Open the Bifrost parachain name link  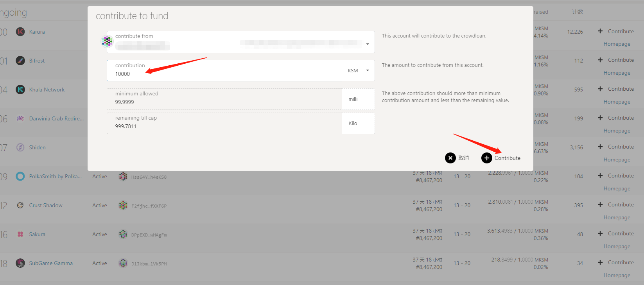coord(37,61)
